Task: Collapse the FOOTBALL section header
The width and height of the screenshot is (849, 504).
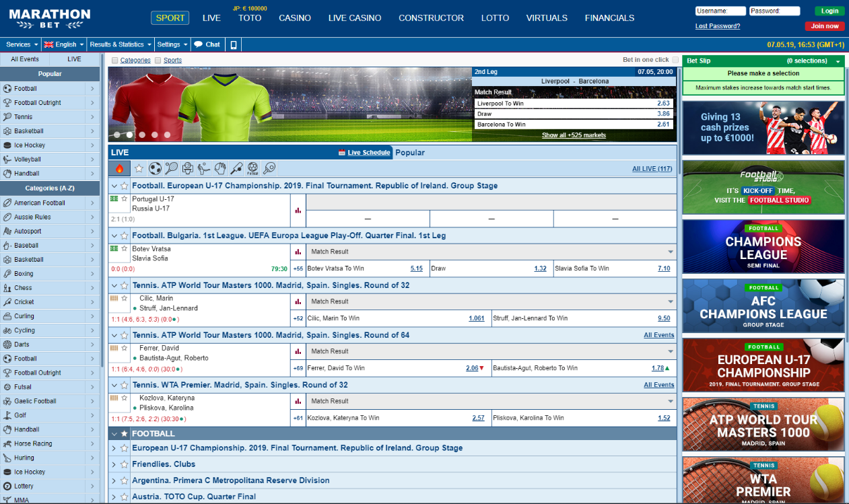Action: 114,434
